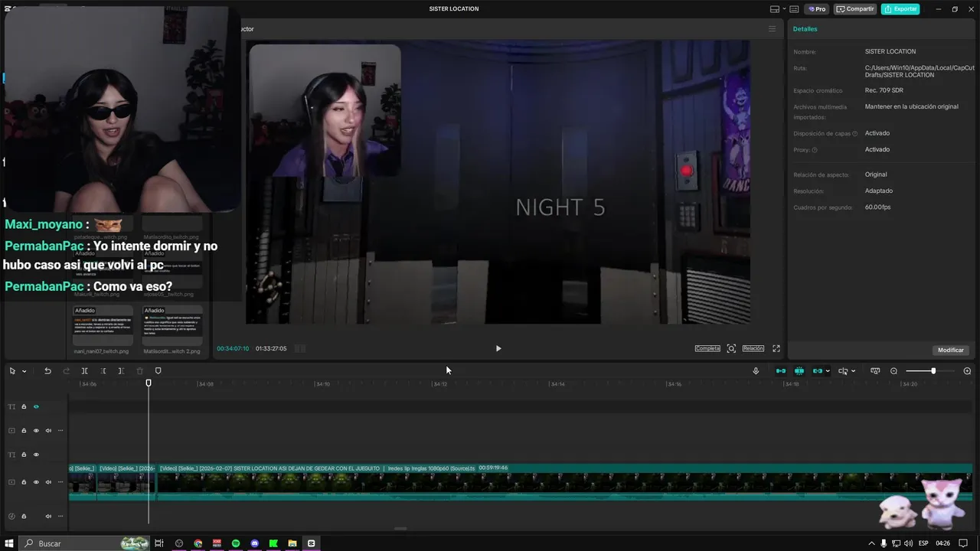Open bottom audio track more options
980x551 pixels.
point(60,516)
